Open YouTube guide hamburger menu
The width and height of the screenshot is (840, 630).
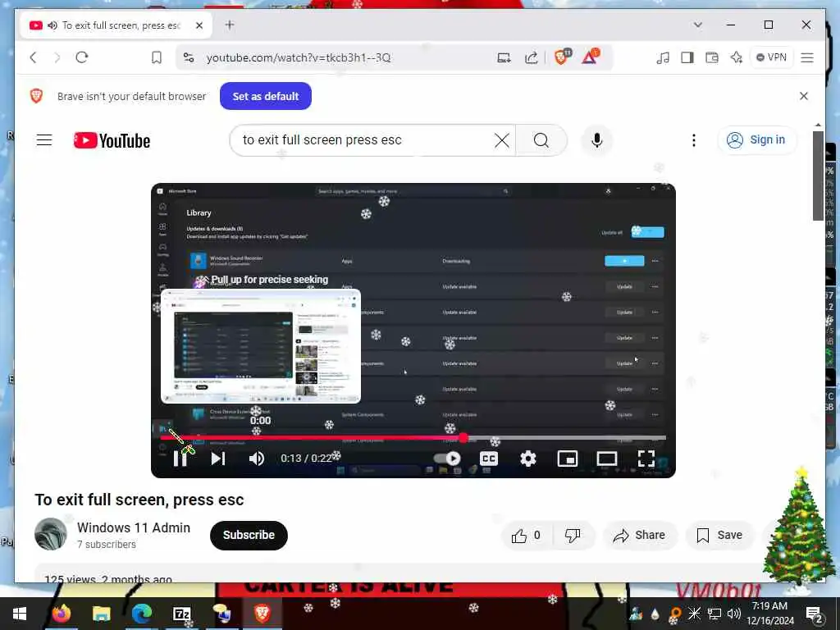pos(44,140)
